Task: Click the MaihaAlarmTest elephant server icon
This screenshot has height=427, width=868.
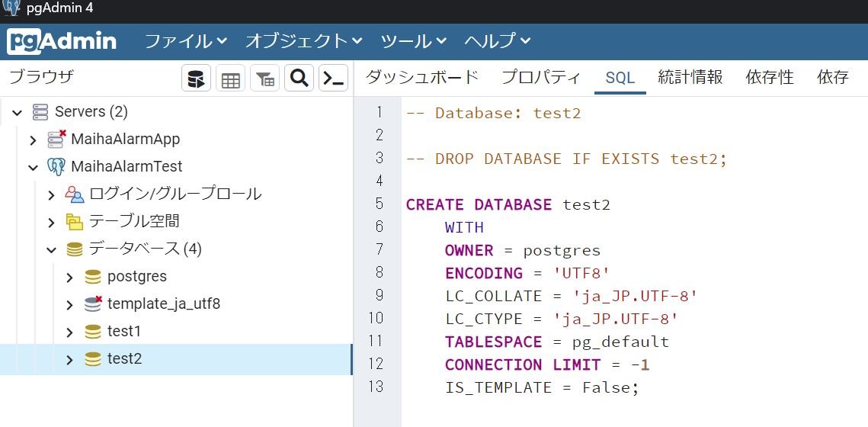Action: (x=56, y=166)
